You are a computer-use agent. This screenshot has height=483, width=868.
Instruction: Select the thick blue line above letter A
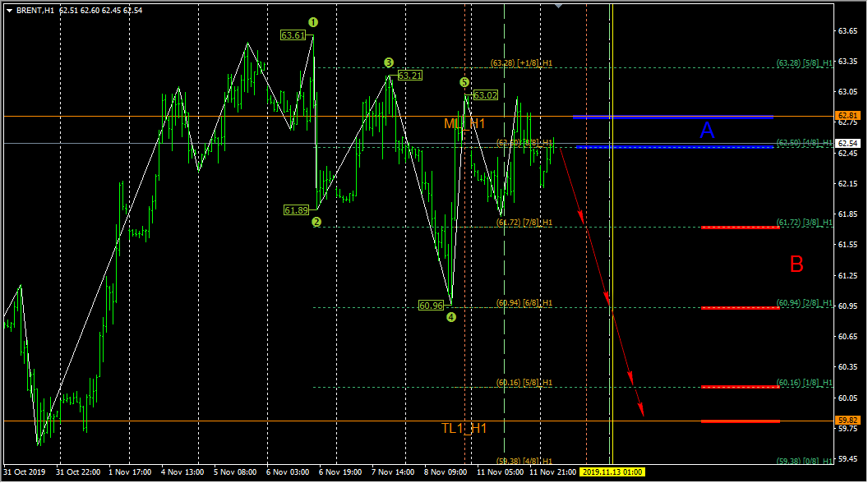pyautogui.click(x=673, y=117)
